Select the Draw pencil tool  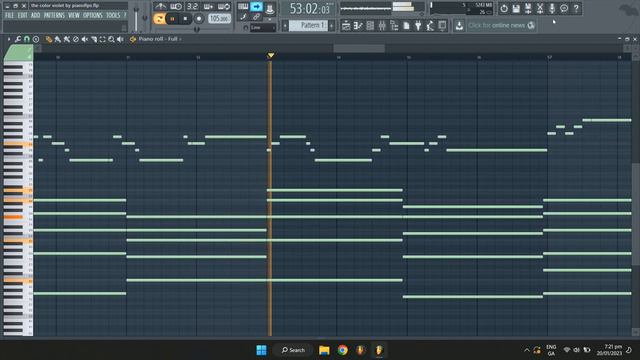(49, 39)
